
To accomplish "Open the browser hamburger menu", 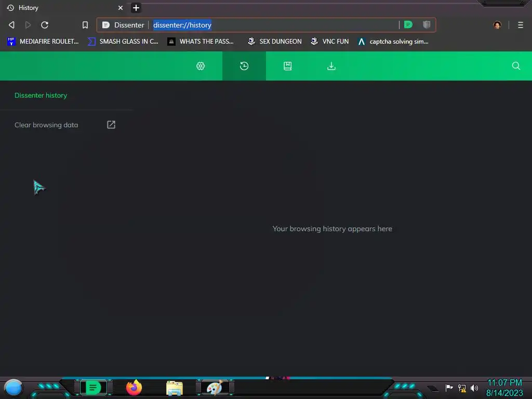I will [521, 25].
